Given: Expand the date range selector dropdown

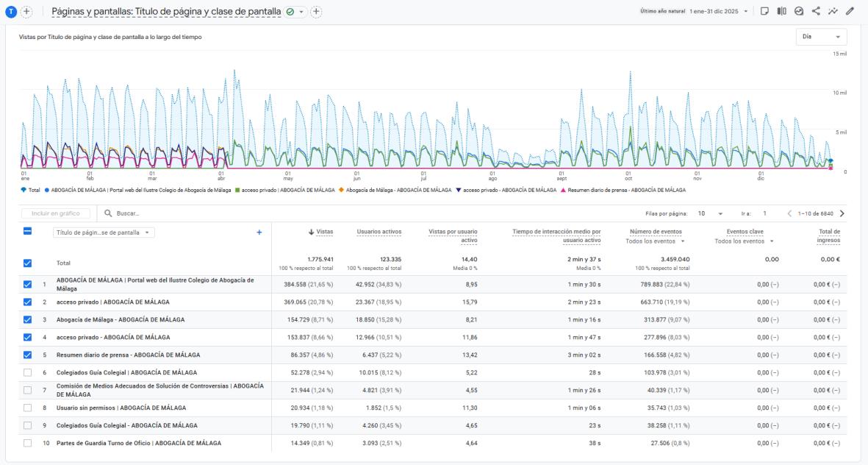Looking at the screenshot, I should pyautogui.click(x=747, y=12).
